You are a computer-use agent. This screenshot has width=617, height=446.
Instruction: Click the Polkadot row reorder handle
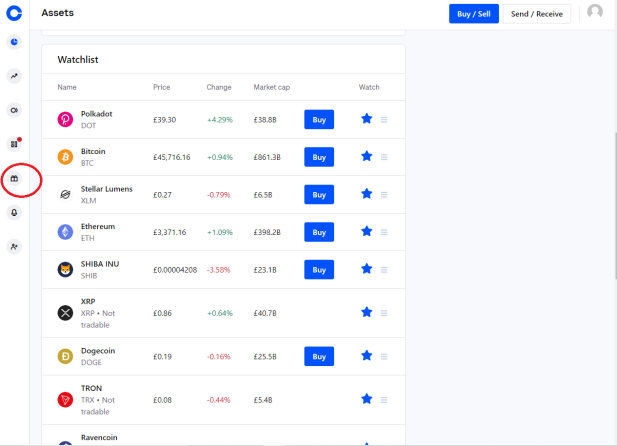[x=384, y=119]
